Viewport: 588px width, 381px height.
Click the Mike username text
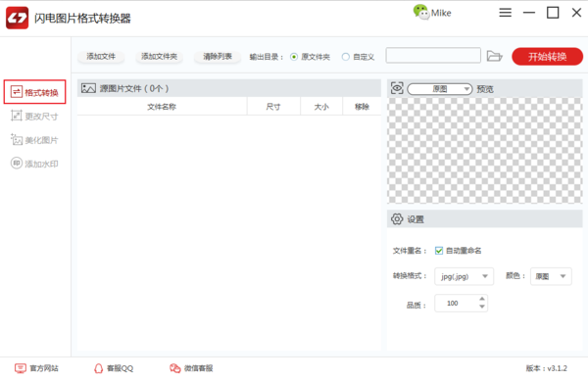click(441, 13)
